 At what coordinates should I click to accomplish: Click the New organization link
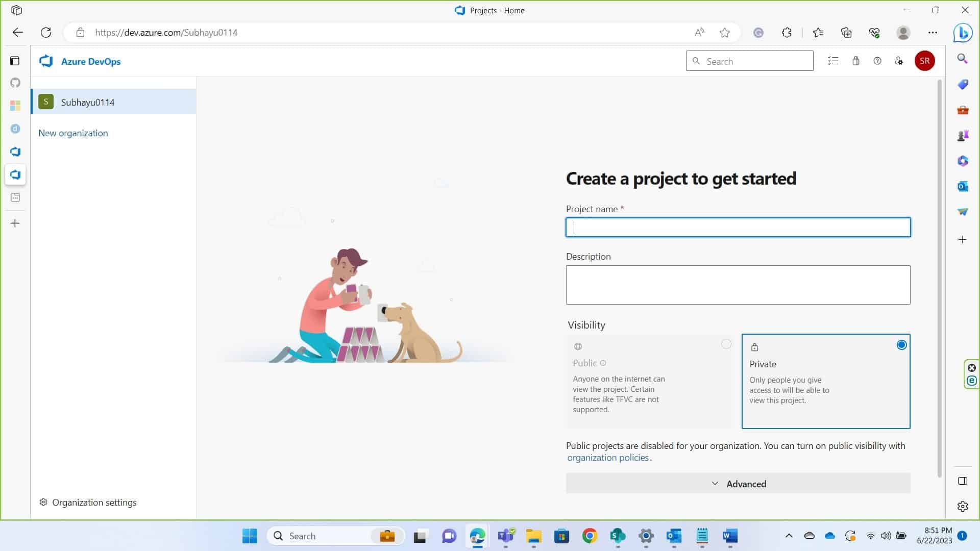(x=73, y=133)
